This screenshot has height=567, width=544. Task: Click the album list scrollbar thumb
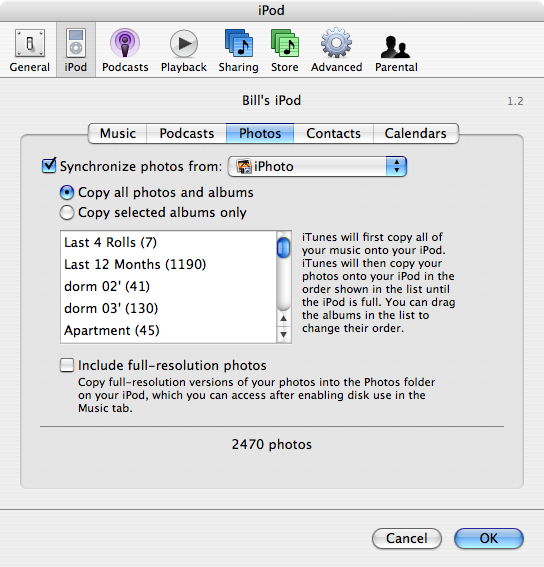coord(284,248)
